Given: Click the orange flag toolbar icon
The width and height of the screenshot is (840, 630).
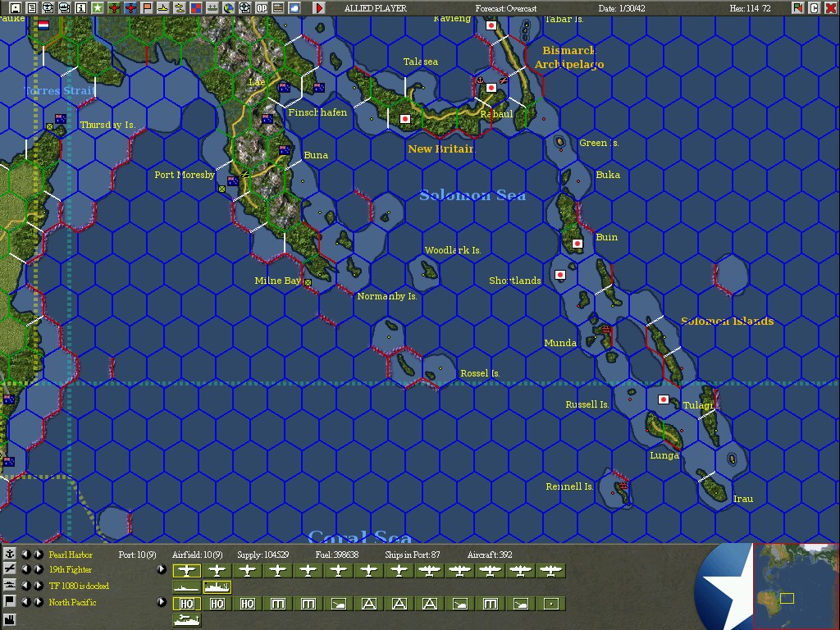Looking at the screenshot, I should 147,7.
